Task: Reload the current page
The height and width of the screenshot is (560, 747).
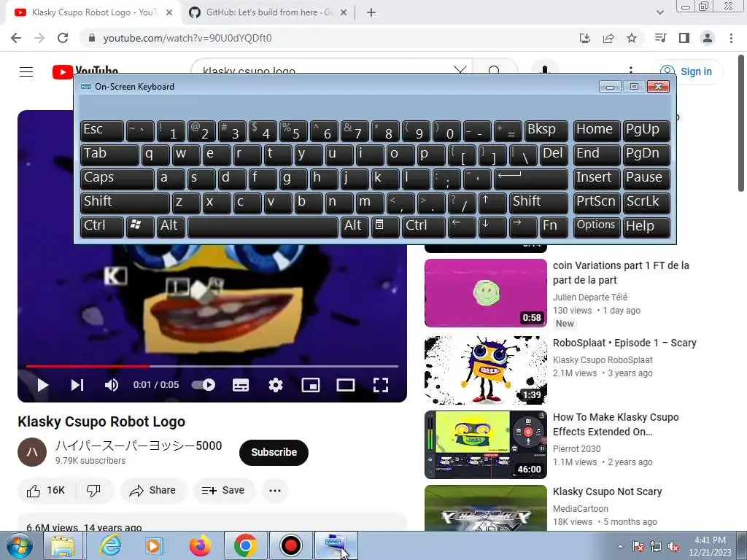Action: click(63, 38)
